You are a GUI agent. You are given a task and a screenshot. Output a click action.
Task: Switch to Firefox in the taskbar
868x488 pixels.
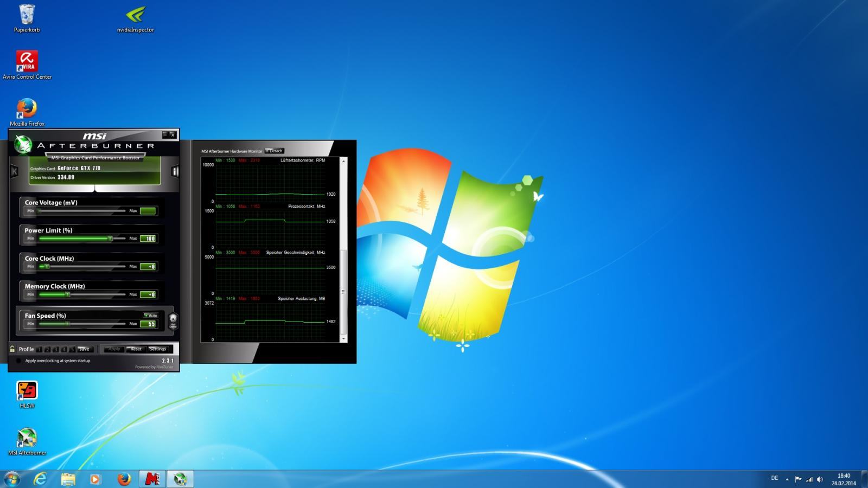click(124, 479)
